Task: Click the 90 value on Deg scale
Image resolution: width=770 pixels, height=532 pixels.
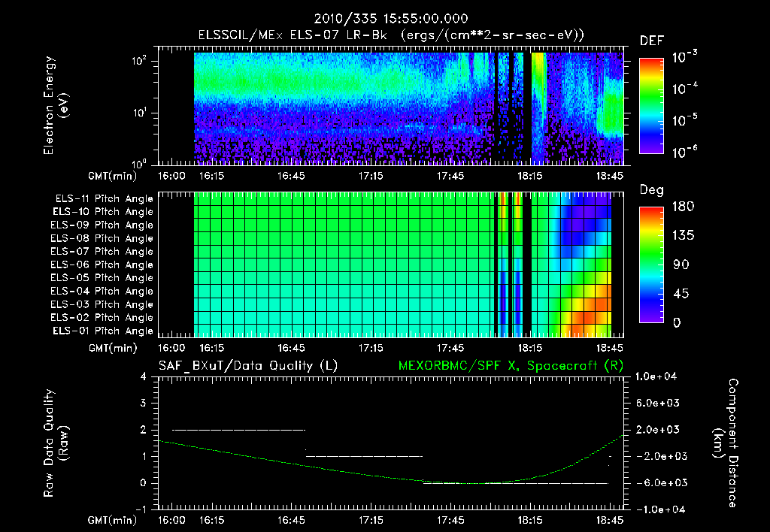Action: (681, 265)
